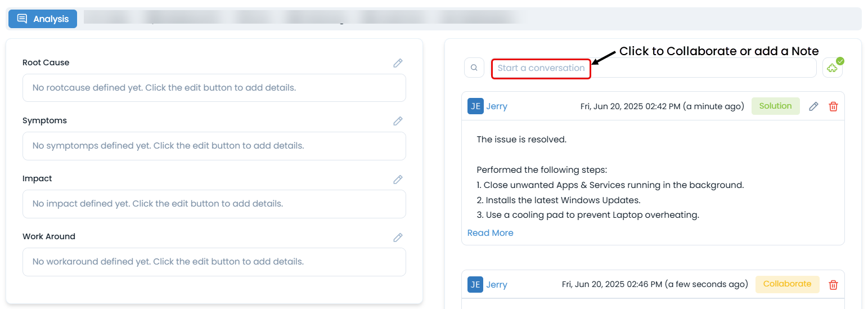Open Jerry's profile from the Solution note
This screenshot has width=868, height=309.
pos(497,106)
